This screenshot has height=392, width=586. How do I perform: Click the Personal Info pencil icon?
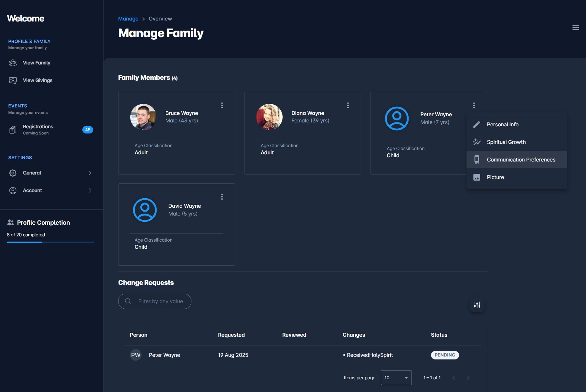click(477, 124)
